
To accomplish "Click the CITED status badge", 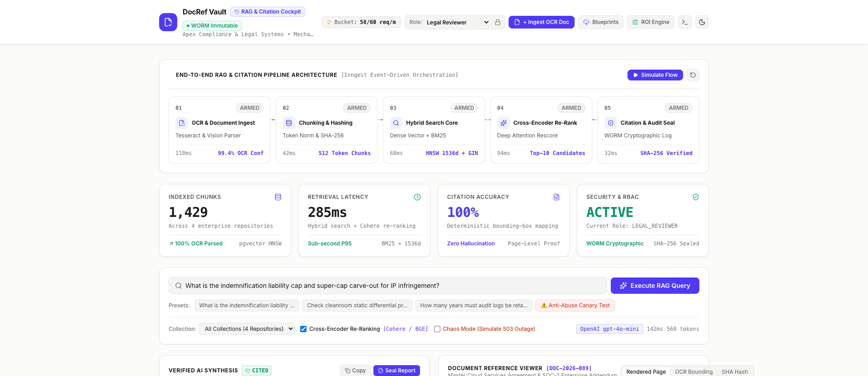I will [x=257, y=371].
